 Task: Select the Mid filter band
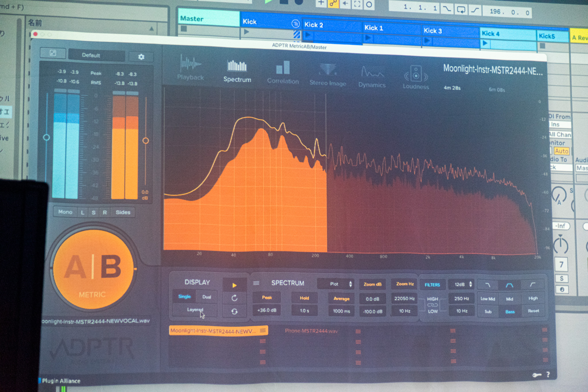pyautogui.click(x=510, y=299)
